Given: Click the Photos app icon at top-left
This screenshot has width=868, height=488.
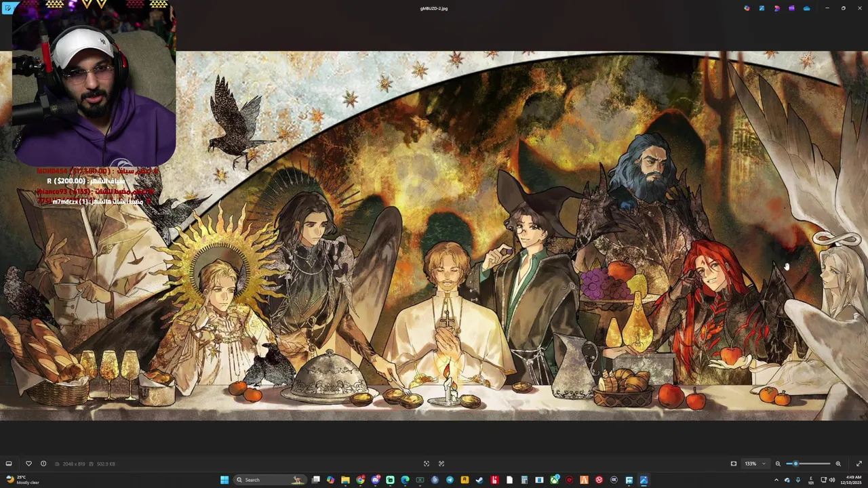Looking at the screenshot, I should pyautogui.click(x=7, y=8).
